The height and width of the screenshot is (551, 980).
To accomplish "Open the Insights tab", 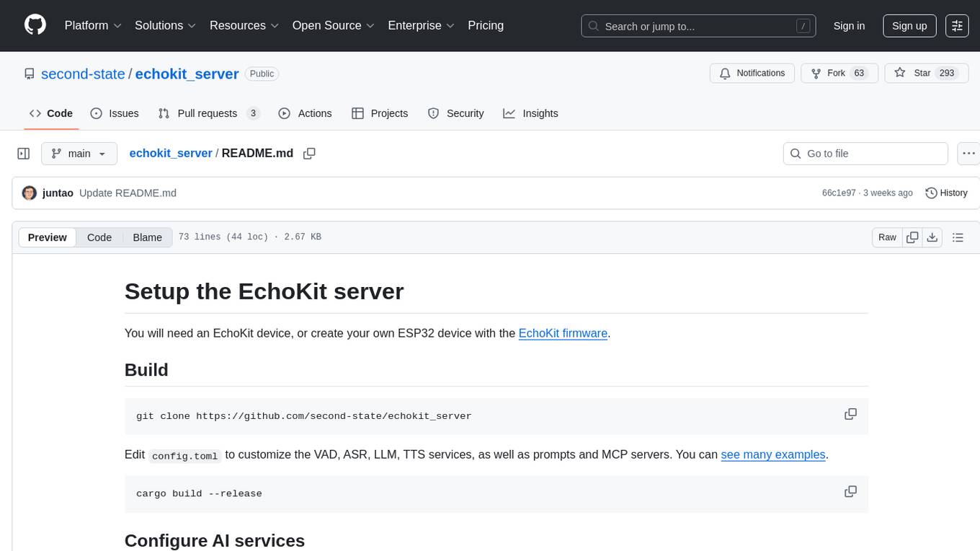I will click(x=530, y=113).
